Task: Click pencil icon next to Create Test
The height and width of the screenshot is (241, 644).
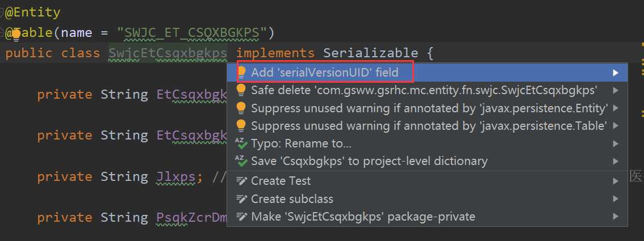Action: coord(241,181)
